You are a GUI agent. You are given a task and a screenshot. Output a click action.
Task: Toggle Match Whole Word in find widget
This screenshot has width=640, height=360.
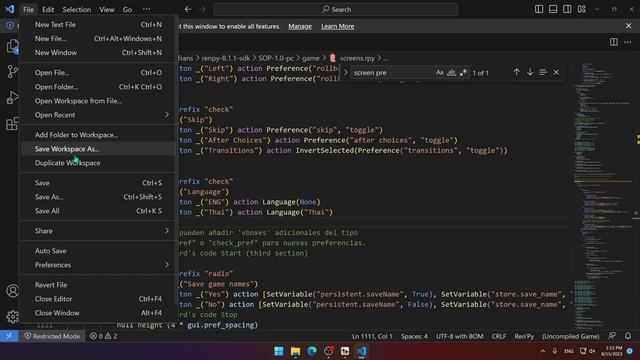(x=451, y=73)
